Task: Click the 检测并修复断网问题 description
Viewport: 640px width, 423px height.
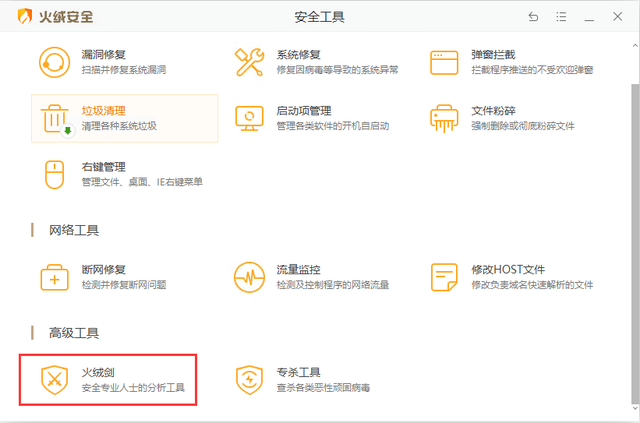Action: 124,285
